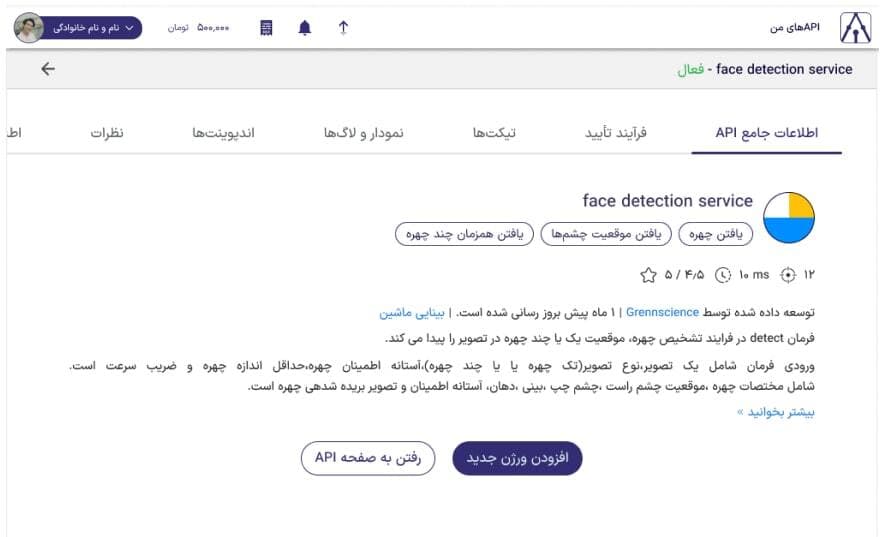Open the Grennscience developer link
Viewport: 885px width, 537px height.
[662, 313]
